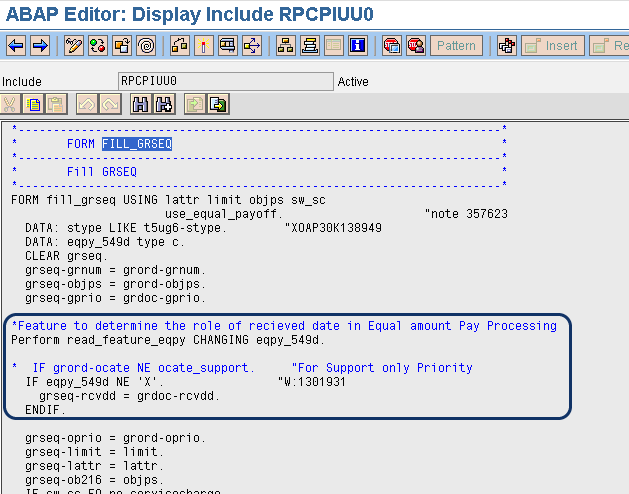
Task: Click the Copy icon in editor toolbar
Action: coord(33,104)
